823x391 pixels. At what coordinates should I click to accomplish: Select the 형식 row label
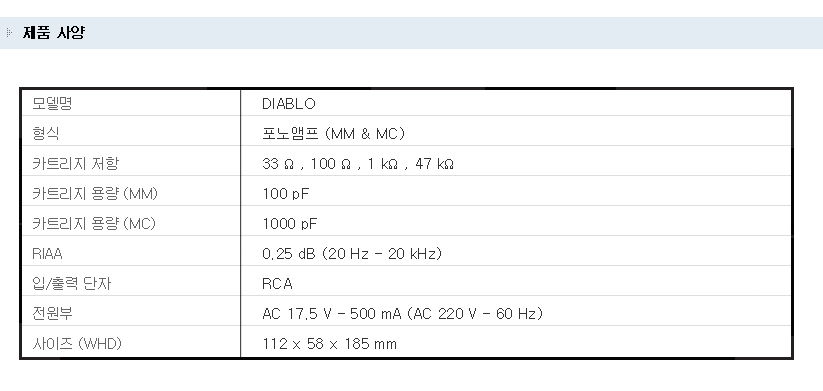[x=46, y=133]
